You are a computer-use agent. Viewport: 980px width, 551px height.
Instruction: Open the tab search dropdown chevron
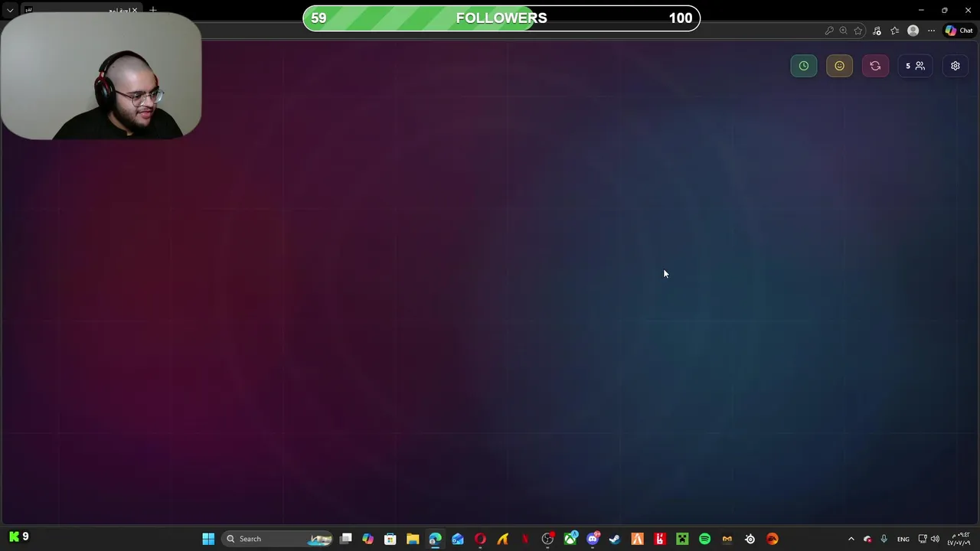tap(10, 10)
